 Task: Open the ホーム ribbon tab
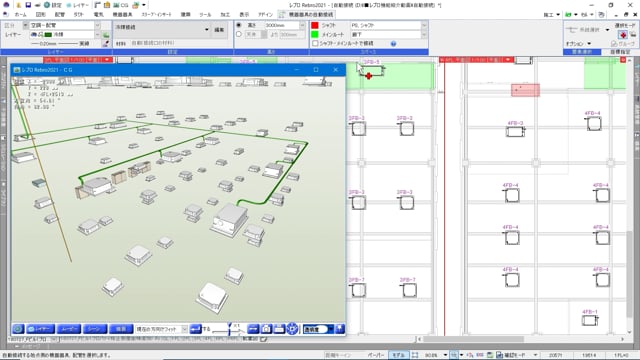pos(20,14)
